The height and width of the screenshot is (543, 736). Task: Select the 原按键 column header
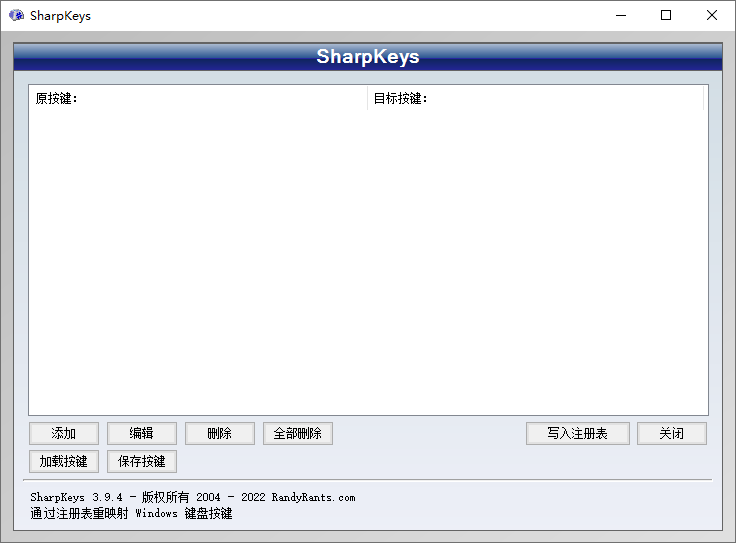point(198,98)
